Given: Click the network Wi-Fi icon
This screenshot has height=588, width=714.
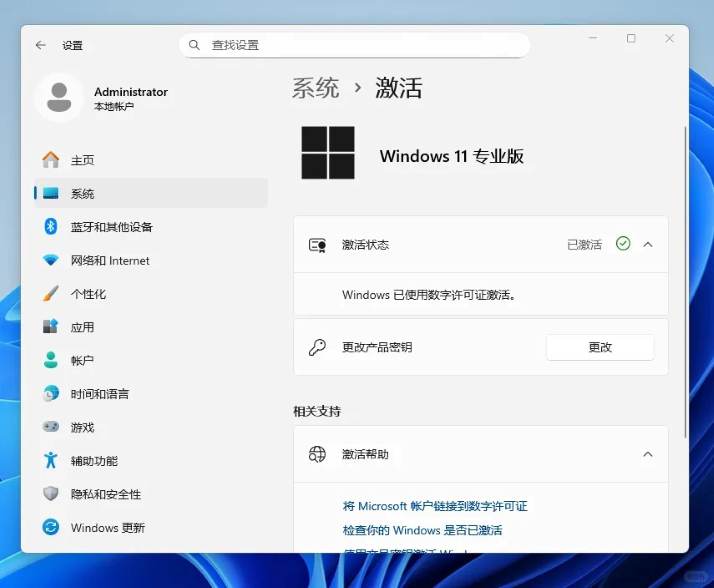Looking at the screenshot, I should click(x=51, y=260).
